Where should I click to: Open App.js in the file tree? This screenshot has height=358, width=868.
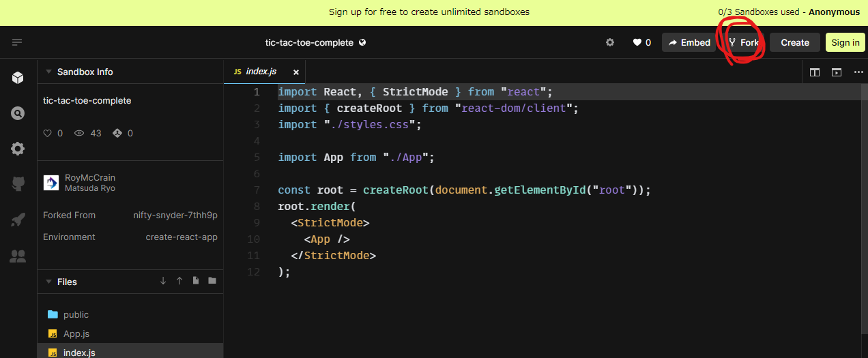(x=76, y=333)
